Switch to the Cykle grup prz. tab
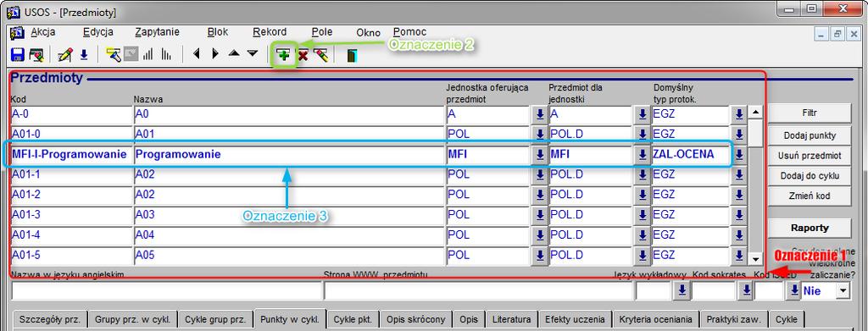The width and height of the screenshot is (868, 331). pos(215,319)
